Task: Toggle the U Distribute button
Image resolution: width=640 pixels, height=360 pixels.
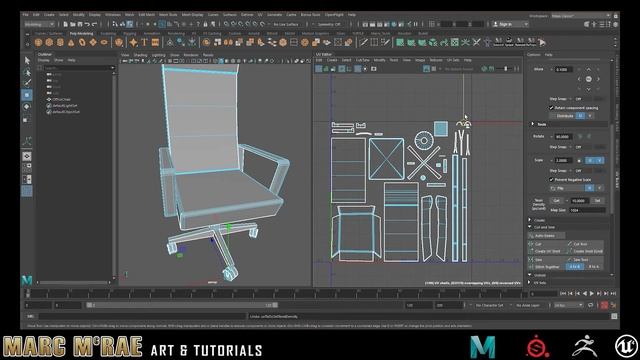Action: 580,116
